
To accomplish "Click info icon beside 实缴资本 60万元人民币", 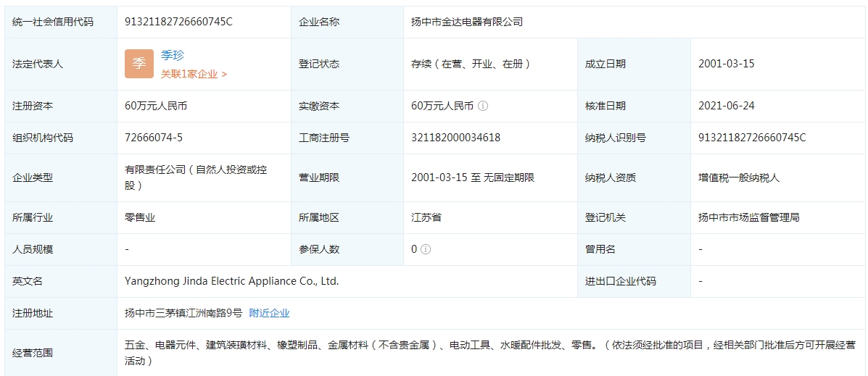I will tap(483, 106).
